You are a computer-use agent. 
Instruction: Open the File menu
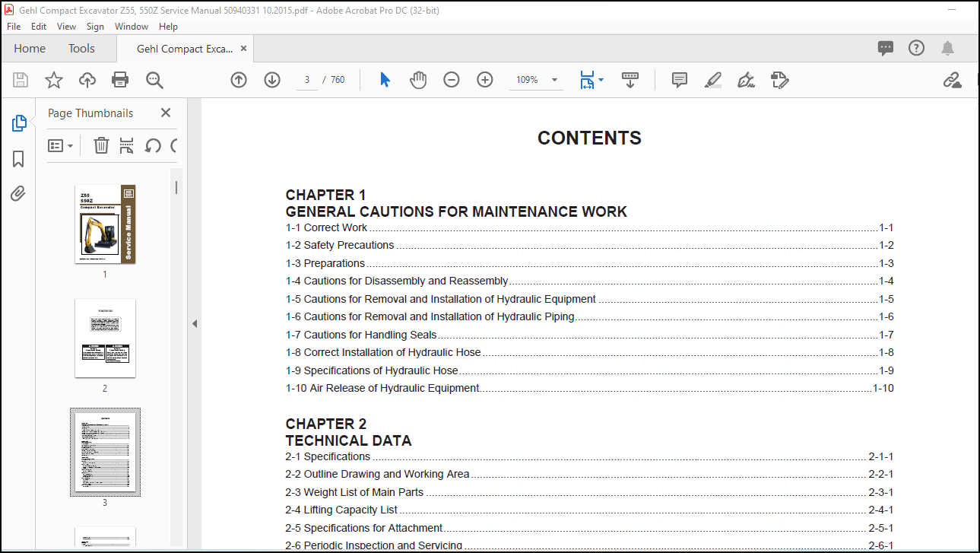[14, 26]
